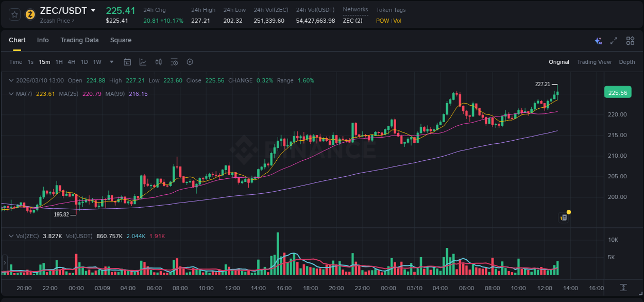644x302 pixels.
Task: Open the Depth view
Action: coord(626,62)
